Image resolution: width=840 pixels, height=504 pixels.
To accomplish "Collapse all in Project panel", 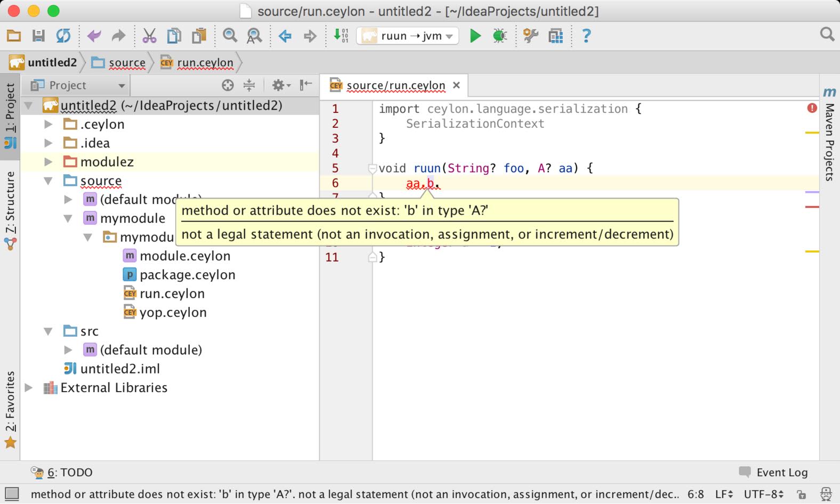I will coord(249,85).
